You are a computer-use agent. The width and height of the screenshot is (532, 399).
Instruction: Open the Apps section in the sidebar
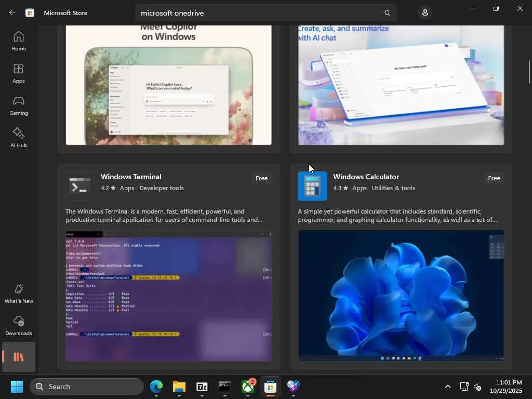tap(19, 73)
